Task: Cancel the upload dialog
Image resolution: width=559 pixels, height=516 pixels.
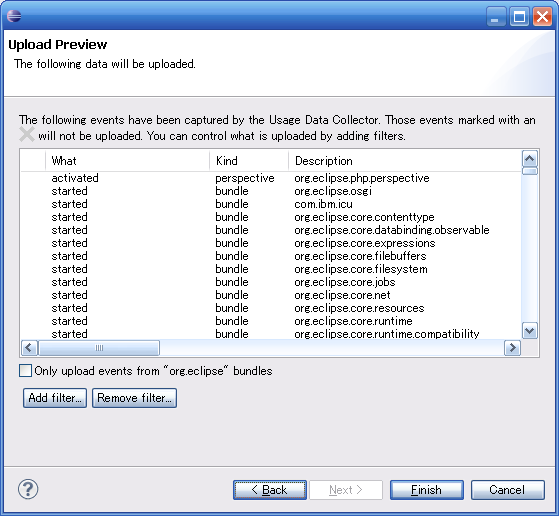Action: 508,490
